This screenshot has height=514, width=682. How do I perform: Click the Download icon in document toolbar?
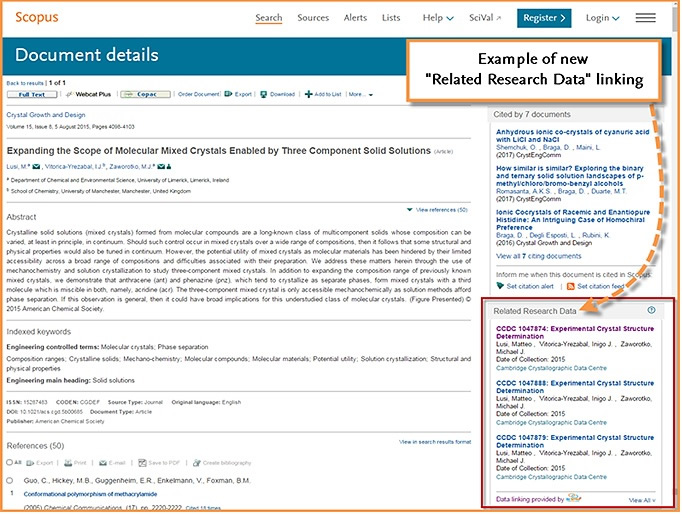[264, 94]
